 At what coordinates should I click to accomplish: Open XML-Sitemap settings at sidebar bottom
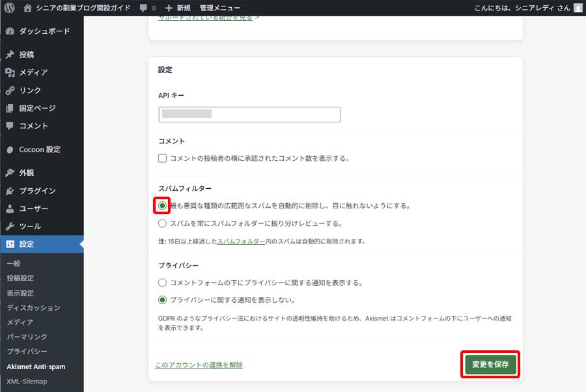[28, 381]
